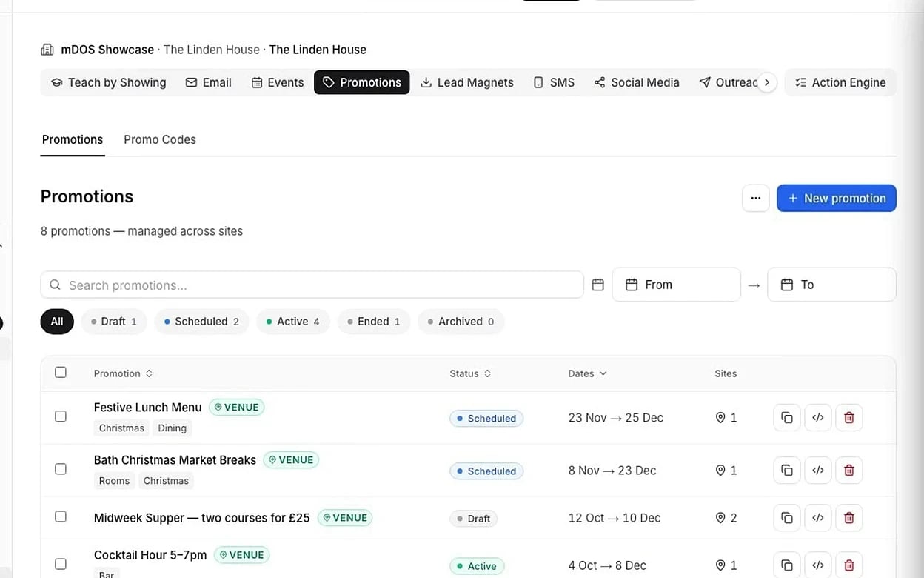Open the Events tab
Viewport: 924px width, 578px height.
click(278, 82)
